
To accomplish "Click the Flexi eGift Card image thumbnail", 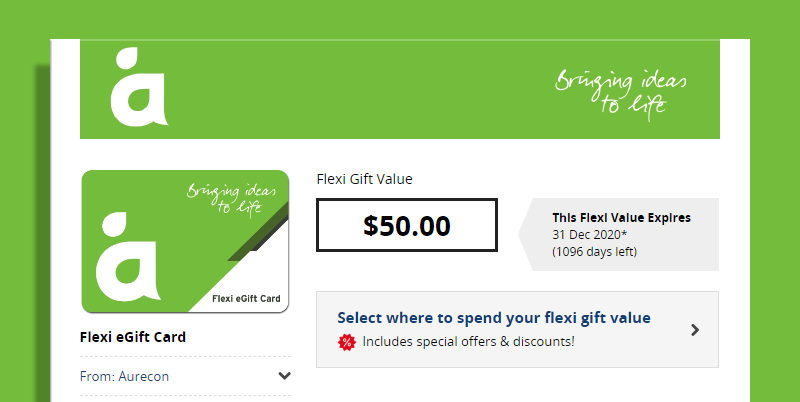I will (x=185, y=241).
